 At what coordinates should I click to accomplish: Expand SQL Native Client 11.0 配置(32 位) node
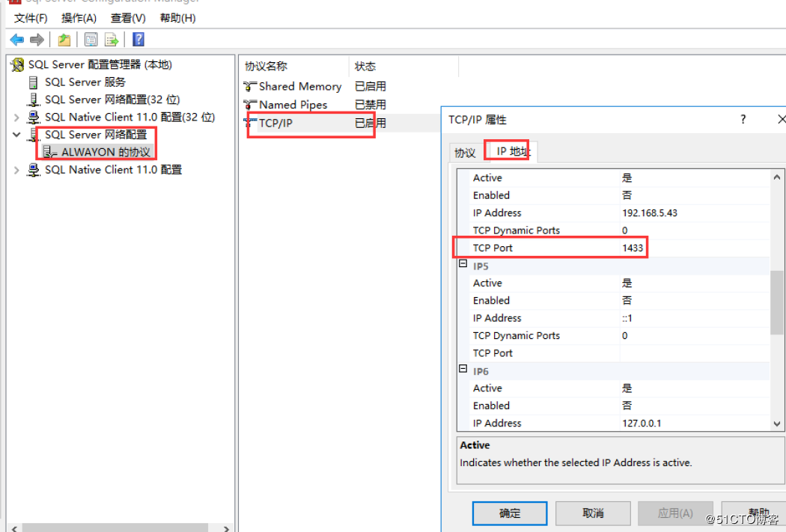[16, 117]
